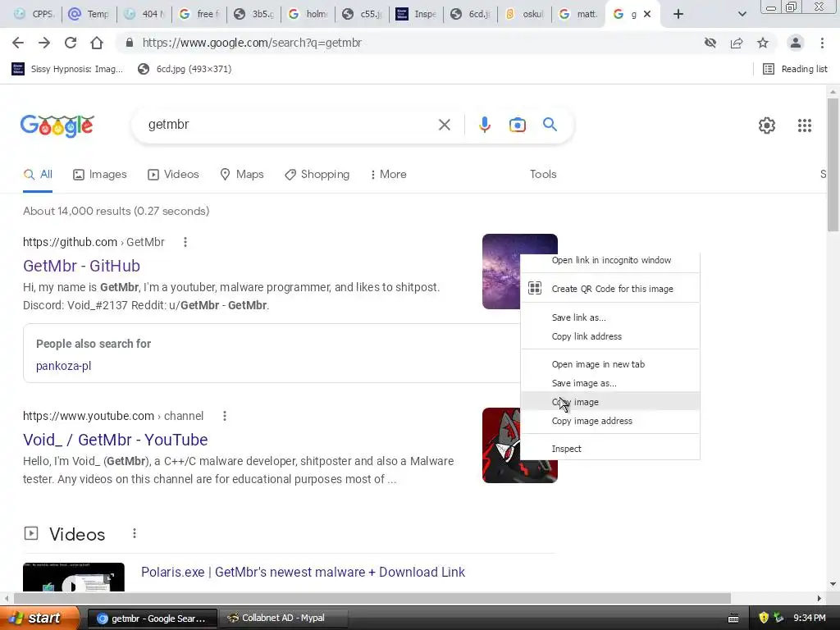Reload the current page
Screen dimensions: 840x630
(71, 43)
